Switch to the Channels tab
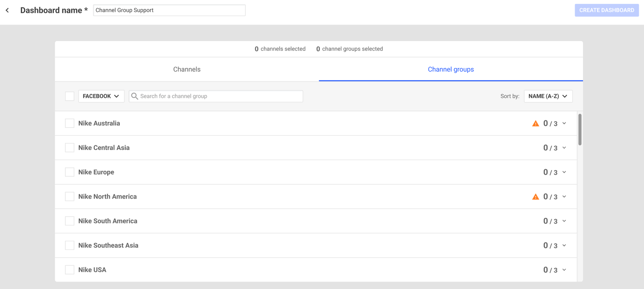This screenshot has height=289, width=644. point(187,69)
